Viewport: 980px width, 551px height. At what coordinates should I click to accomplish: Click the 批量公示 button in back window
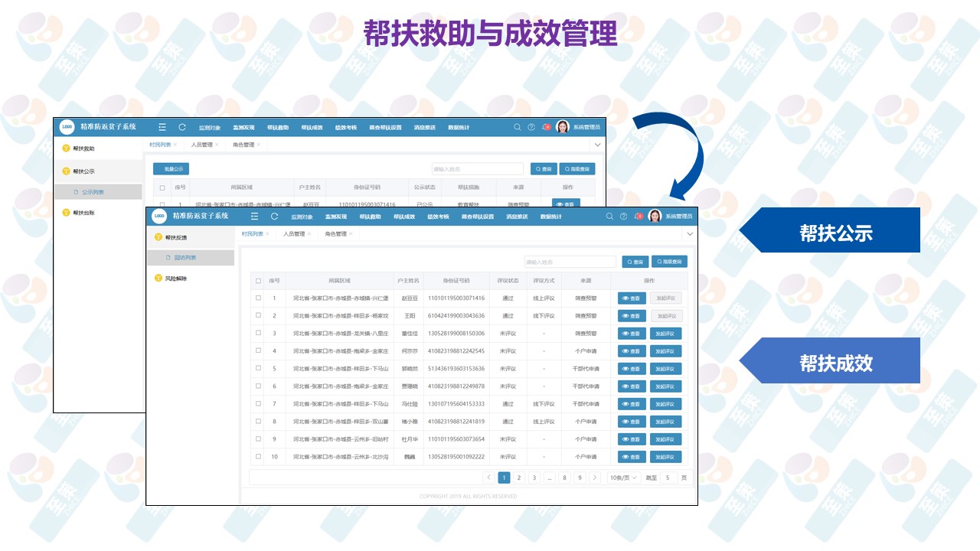(x=171, y=169)
